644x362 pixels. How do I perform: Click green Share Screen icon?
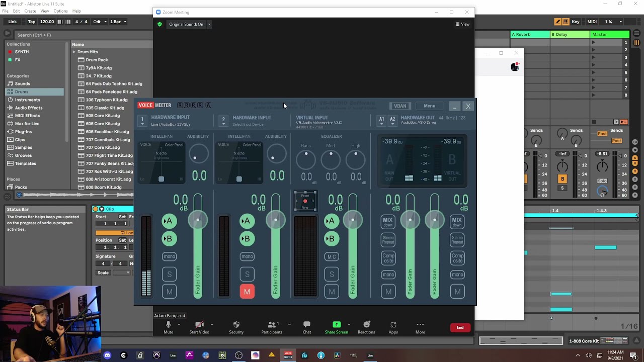pos(337,324)
